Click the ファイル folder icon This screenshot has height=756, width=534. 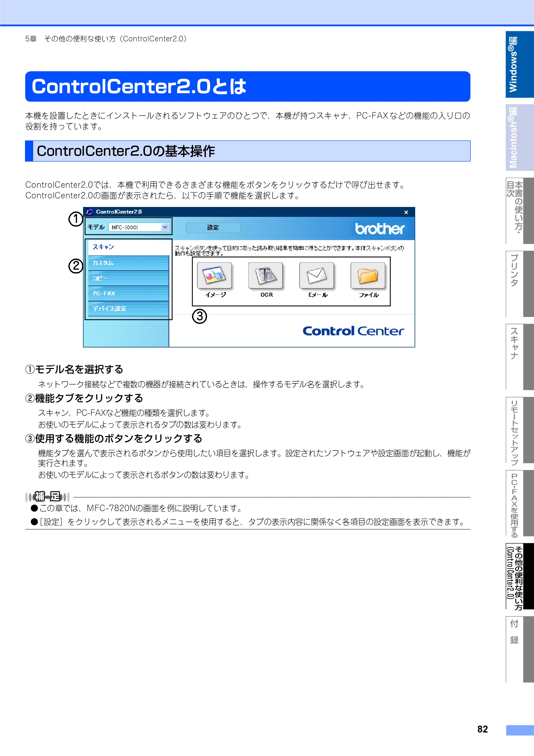click(x=368, y=275)
